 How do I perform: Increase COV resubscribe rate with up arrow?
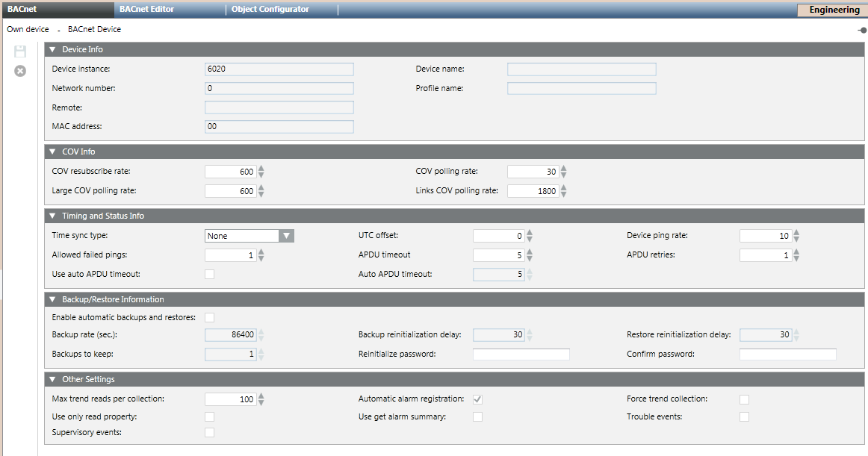point(261,167)
